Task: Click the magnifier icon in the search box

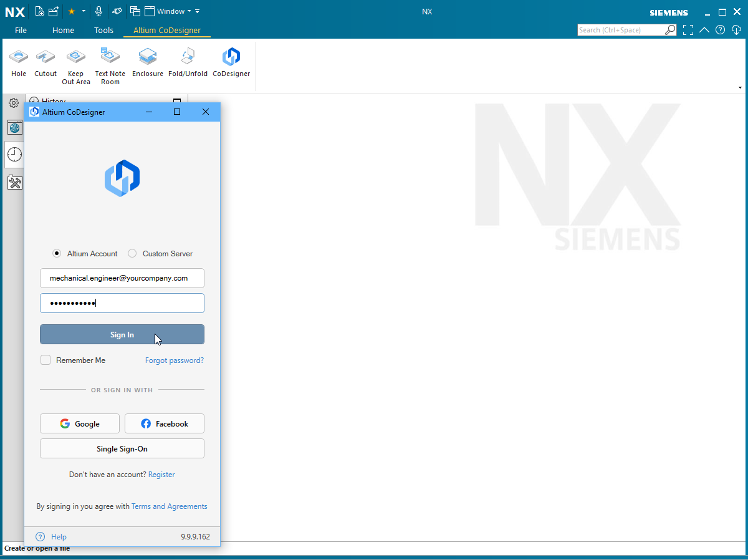Action: 670,29
